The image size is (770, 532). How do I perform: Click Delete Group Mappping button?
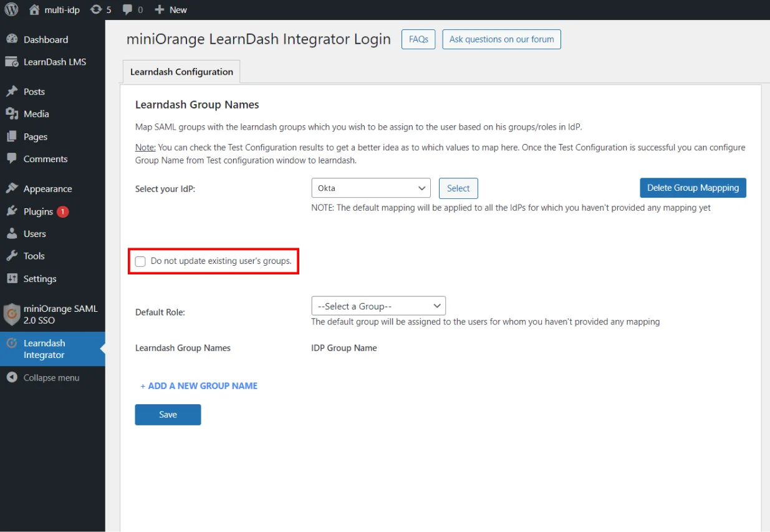[x=693, y=188]
